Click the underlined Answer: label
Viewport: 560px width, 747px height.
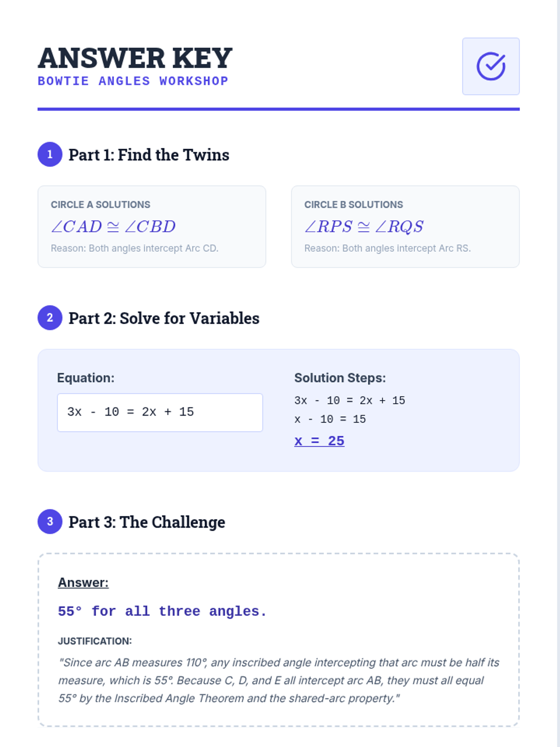(83, 583)
